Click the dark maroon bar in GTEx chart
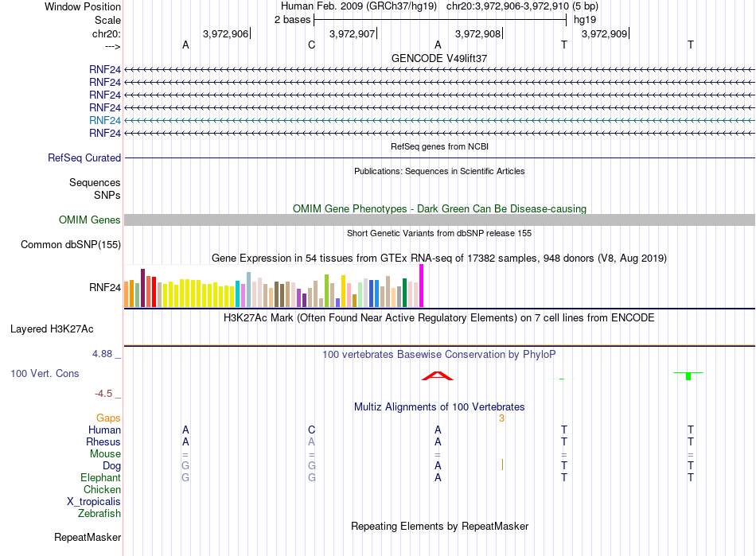The image size is (756, 556). [x=142, y=288]
